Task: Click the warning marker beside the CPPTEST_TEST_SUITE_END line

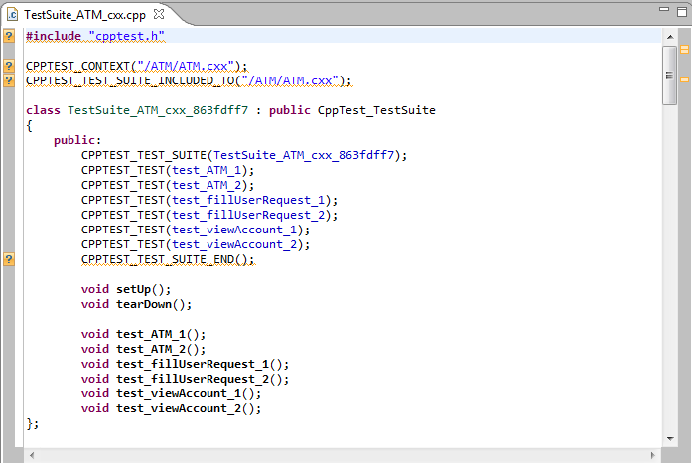Action: point(9,259)
